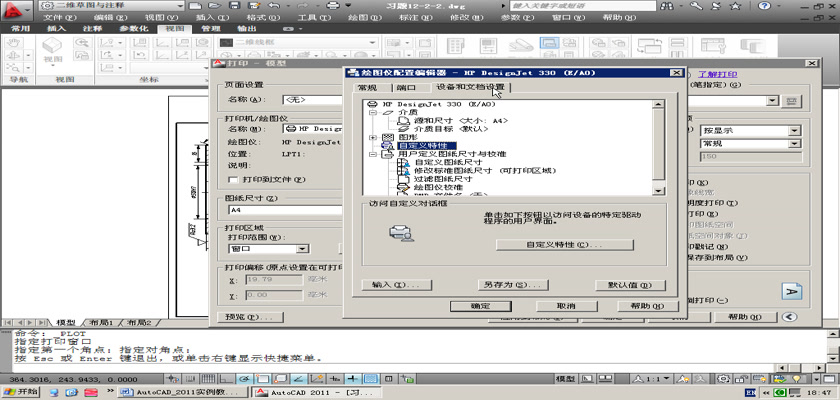Screen dimensions: 840x400
Task: Confirm with OK in plotter editor
Action: 481,306
